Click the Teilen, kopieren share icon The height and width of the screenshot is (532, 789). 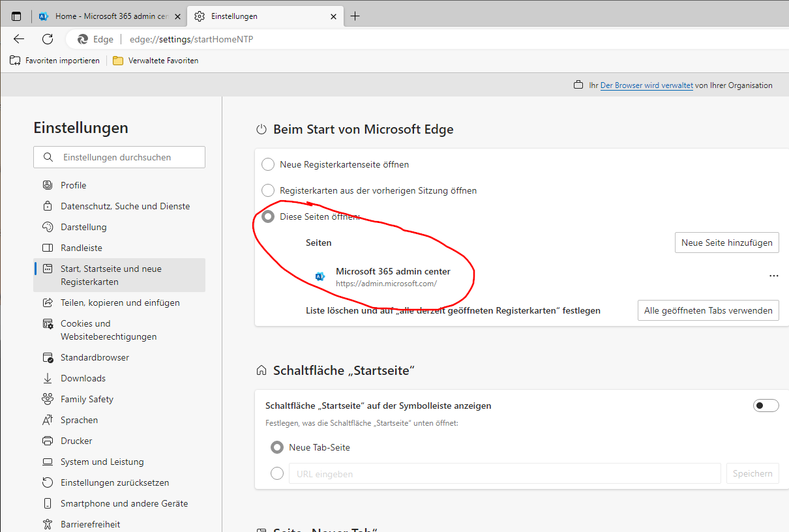coord(48,303)
